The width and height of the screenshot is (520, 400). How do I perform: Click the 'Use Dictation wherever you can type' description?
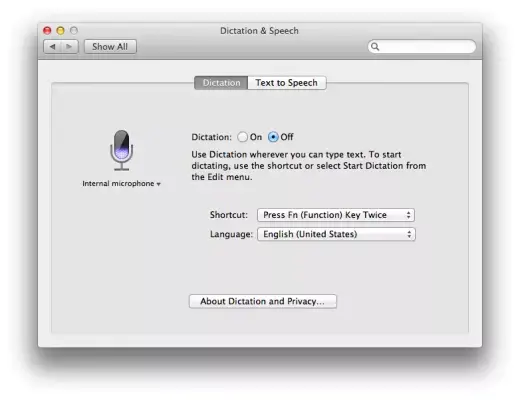(x=308, y=166)
